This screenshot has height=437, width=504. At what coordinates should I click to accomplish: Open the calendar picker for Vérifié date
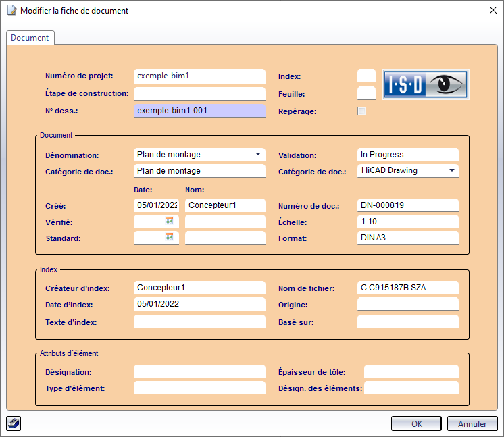click(x=170, y=221)
